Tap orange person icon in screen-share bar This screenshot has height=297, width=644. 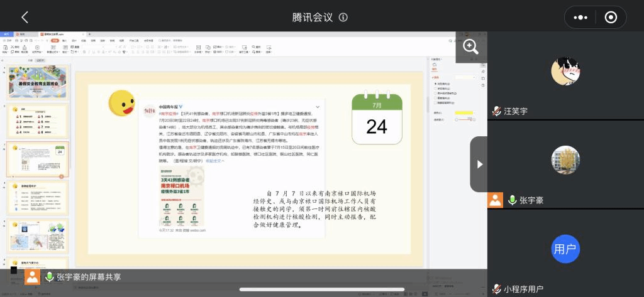(32, 277)
